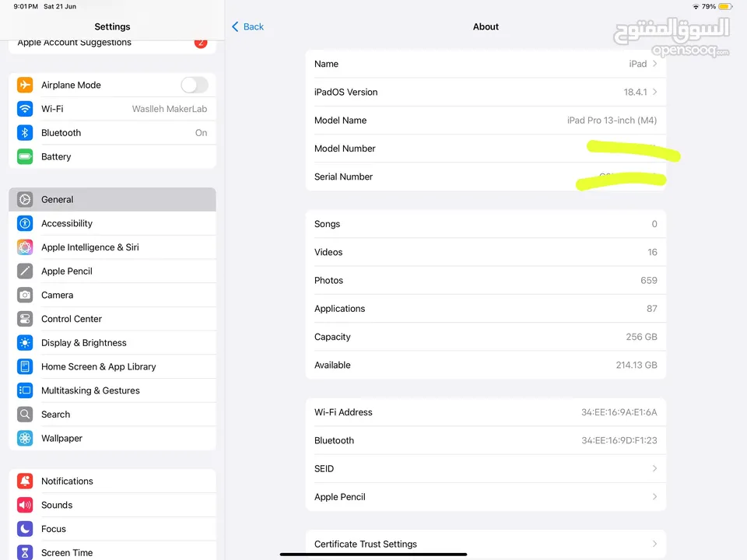Viewport: 747px width, 560px height.
Task: Open the Wallpaper settings row
Action: 112,438
